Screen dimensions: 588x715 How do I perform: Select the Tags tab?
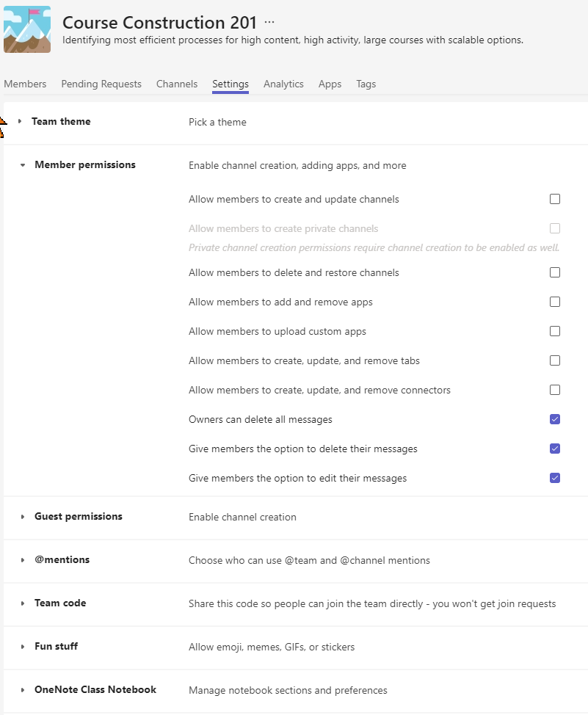coord(366,84)
